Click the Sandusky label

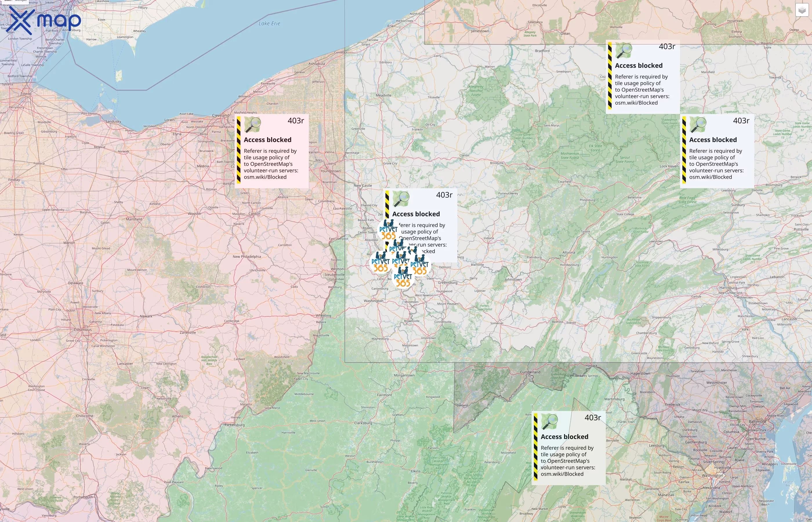pyautogui.click(x=113, y=122)
